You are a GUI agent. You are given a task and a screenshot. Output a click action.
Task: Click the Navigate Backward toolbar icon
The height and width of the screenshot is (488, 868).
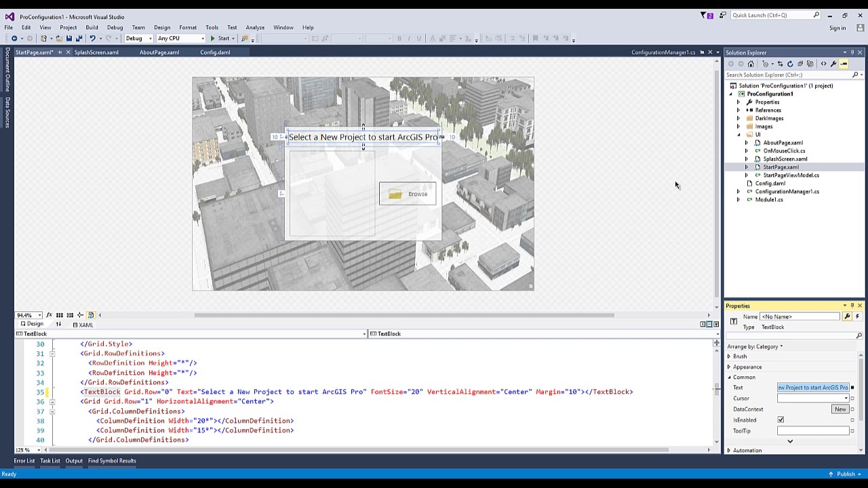pos(14,39)
